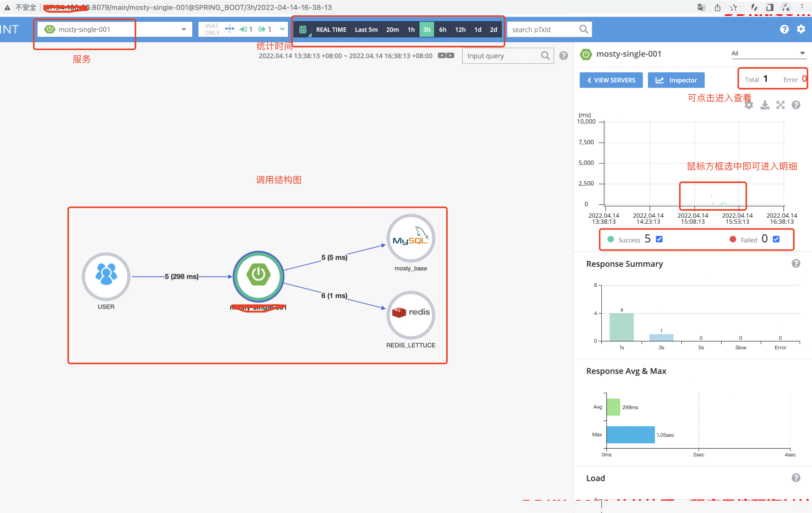
Task: Click the browser share icon
Action: click(x=718, y=7)
